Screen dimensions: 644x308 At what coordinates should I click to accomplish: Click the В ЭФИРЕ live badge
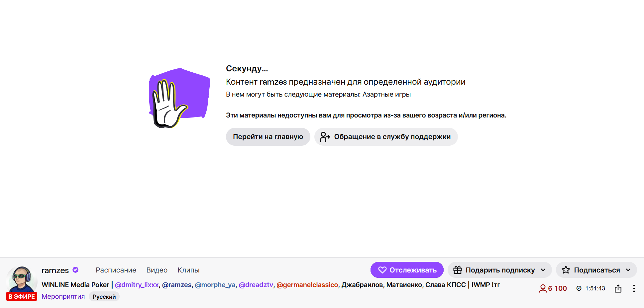22,296
